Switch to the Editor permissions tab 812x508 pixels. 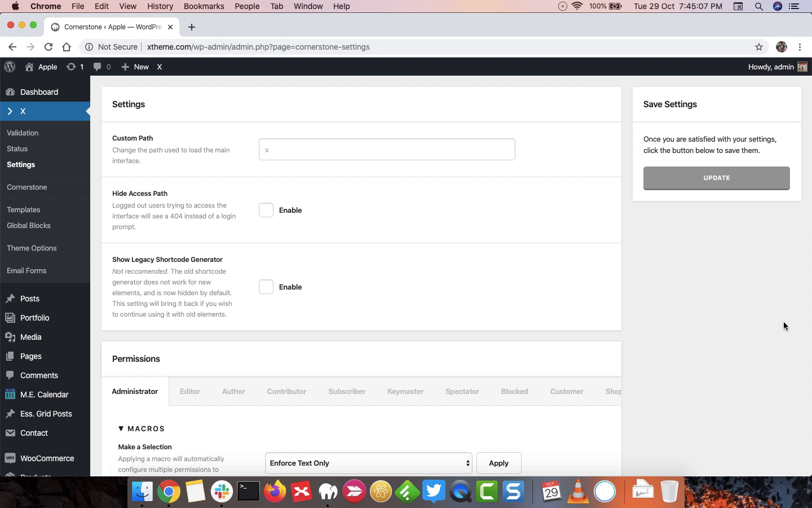pos(190,391)
